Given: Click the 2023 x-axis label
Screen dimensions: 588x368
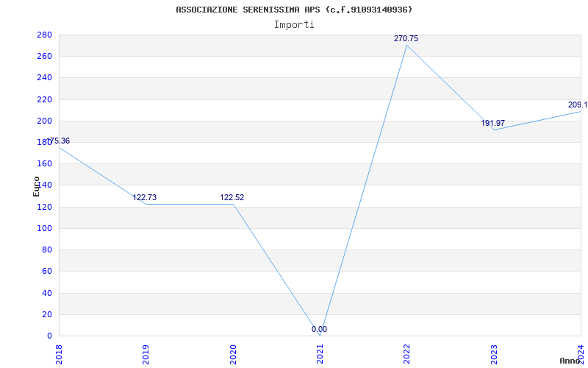Looking at the screenshot, I should pos(494,355).
